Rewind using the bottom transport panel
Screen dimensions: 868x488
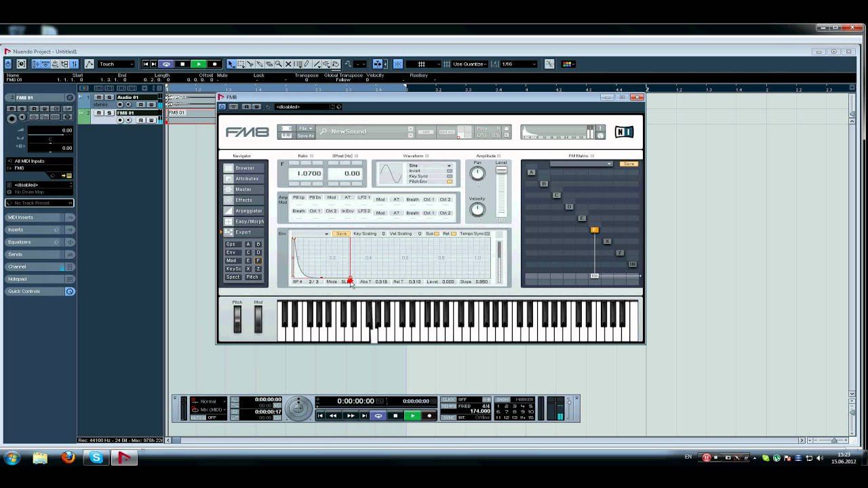click(x=333, y=415)
